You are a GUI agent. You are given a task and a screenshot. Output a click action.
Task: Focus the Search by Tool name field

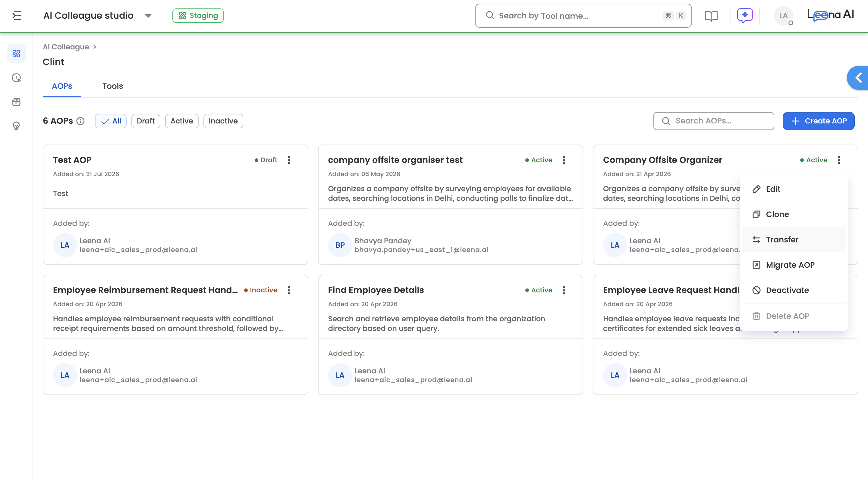(583, 15)
